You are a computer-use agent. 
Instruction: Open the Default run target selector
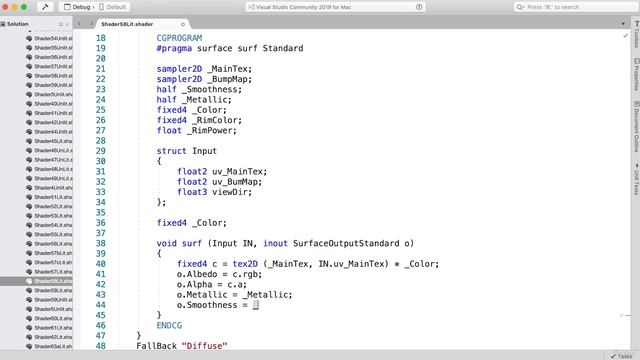tap(113, 7)
